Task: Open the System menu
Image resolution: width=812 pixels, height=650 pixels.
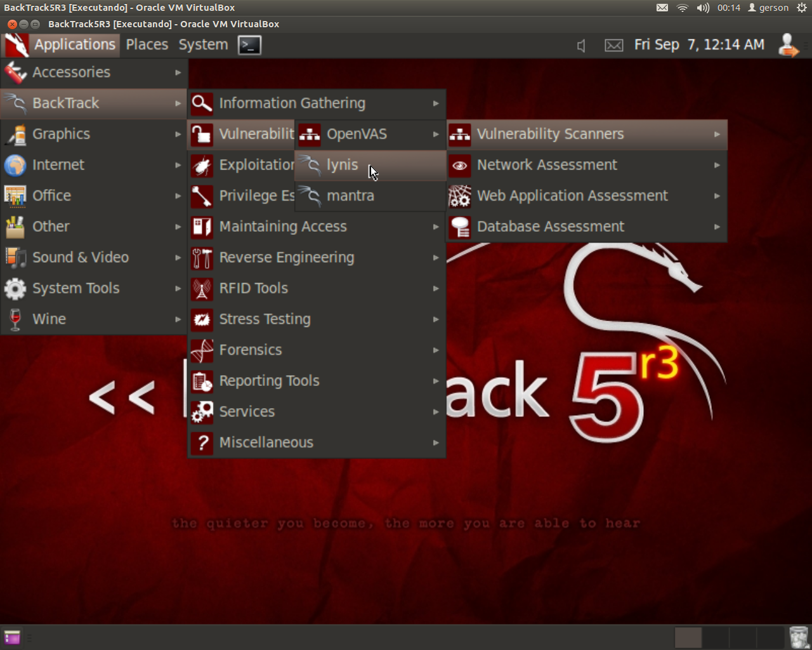Action: point(203,44)
